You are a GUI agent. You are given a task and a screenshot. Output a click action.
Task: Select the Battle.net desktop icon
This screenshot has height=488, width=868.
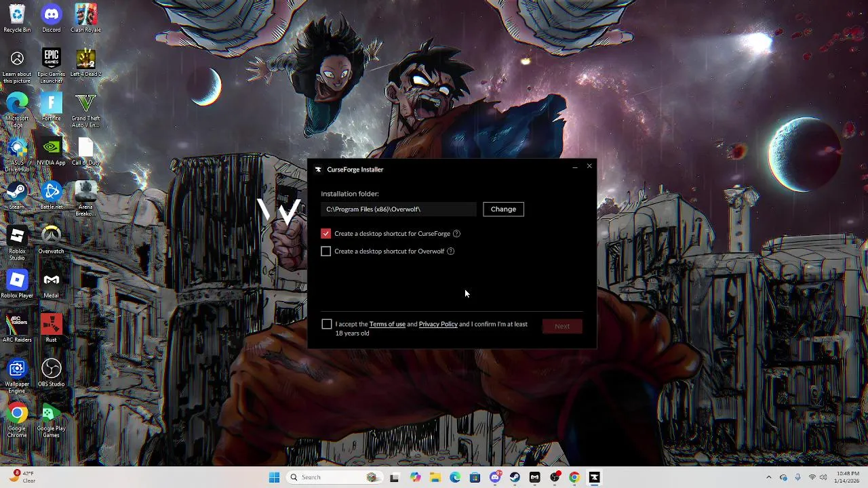tap(52, 196)
